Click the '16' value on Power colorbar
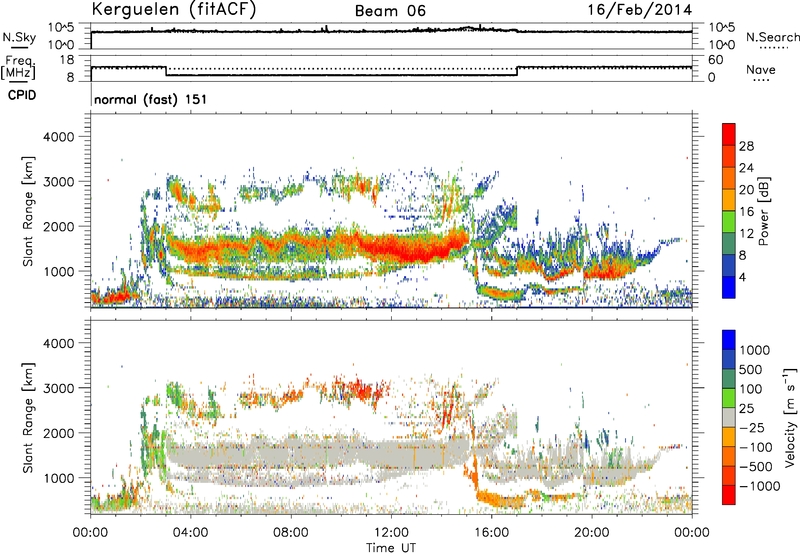Image resolution: width=800 pixels, height=554 pixels. (746, 212)
